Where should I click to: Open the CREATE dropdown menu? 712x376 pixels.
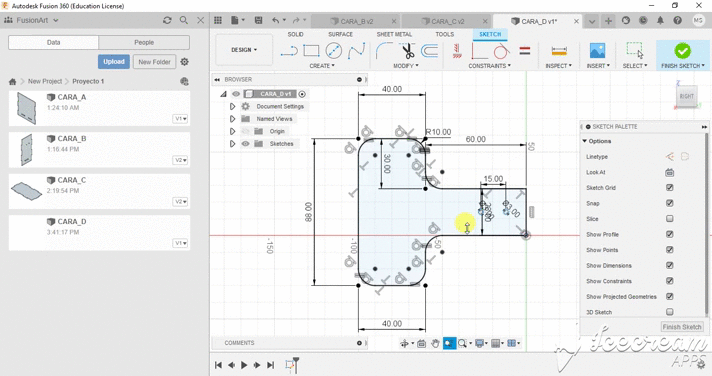[x=322, y=66]
